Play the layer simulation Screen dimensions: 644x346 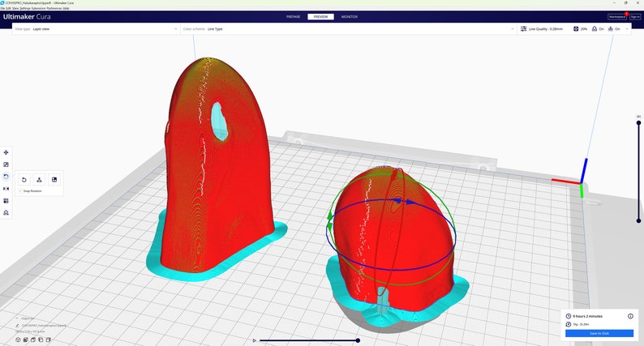point(255,340)
